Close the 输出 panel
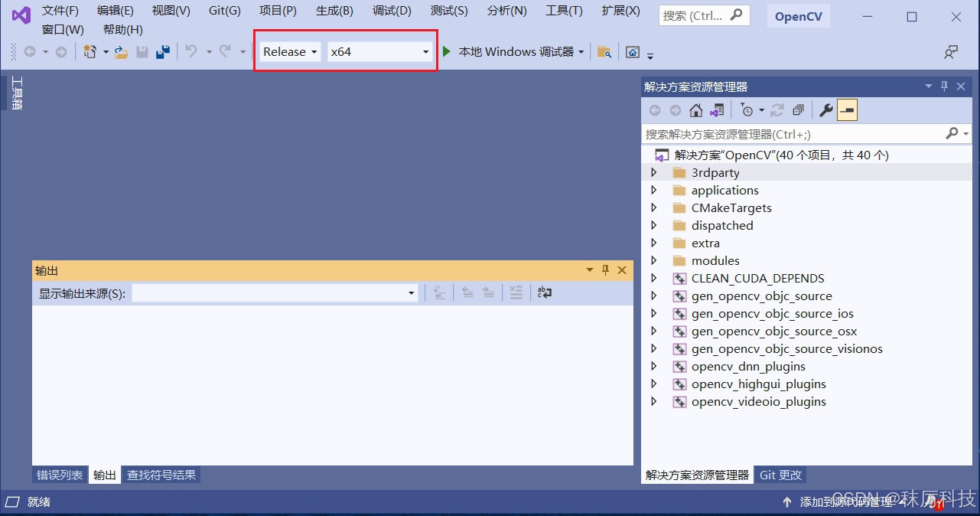Image resolution: width=980 pixels, height=516 pixels. tap(622, 270)
